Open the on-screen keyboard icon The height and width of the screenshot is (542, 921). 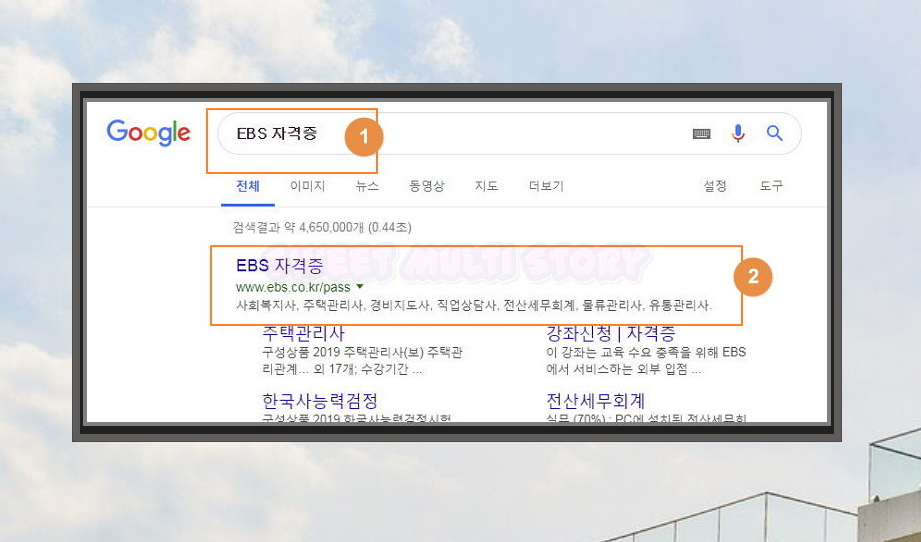click(x=701, y=134)
